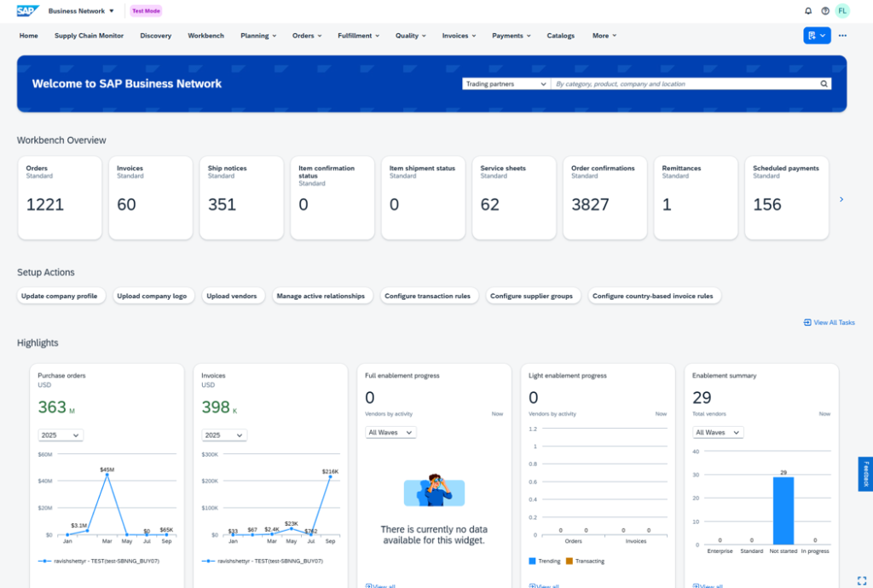Expand the More menu
Image resolution: width=873 pixels, height=588 pixels.
pos(604,36)
